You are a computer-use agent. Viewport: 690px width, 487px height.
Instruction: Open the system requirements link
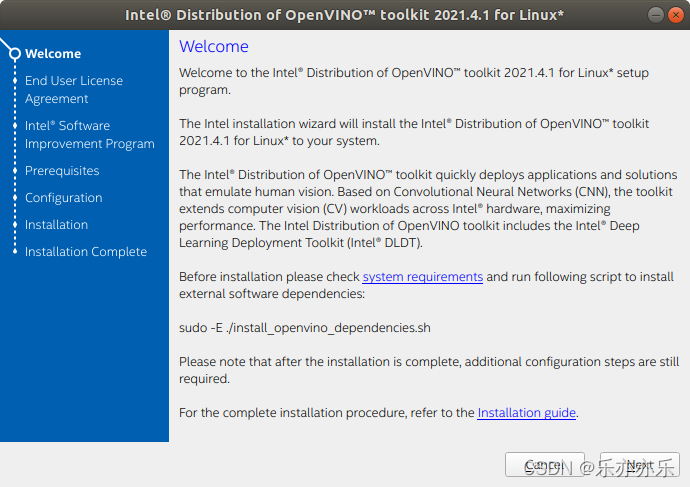(422, 277)
